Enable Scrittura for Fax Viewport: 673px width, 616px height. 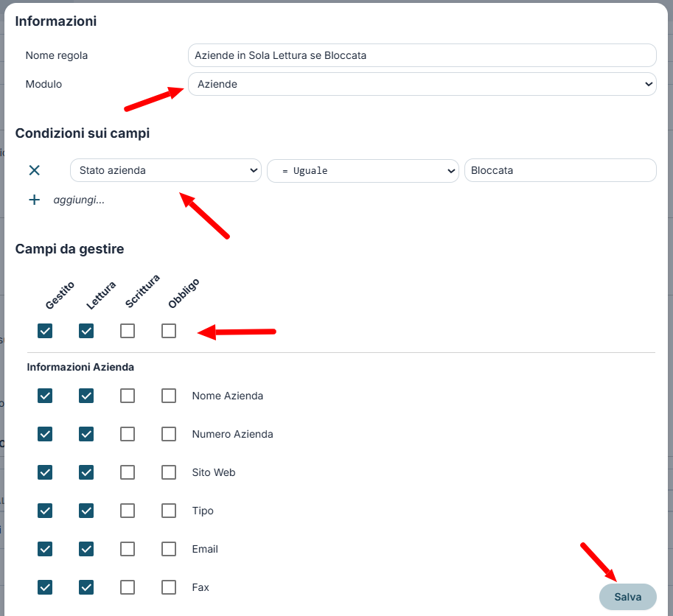point(128,587)
